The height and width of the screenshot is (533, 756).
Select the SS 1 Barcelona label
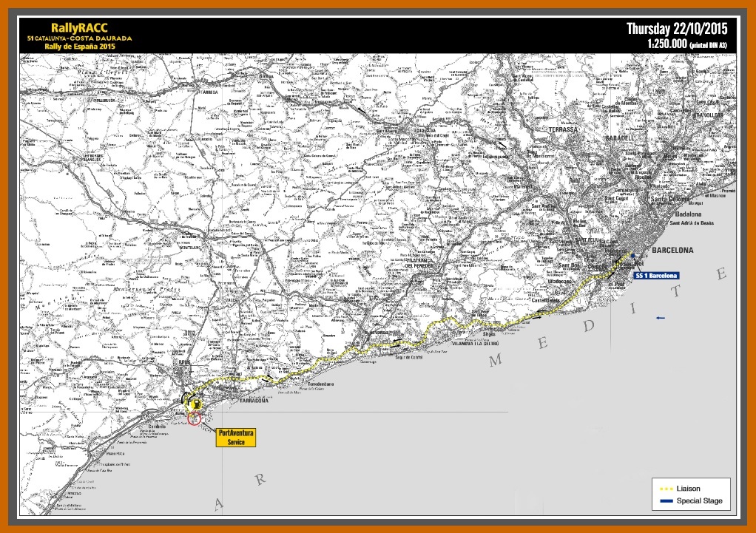pyautogui.click(x=657, y=275)
